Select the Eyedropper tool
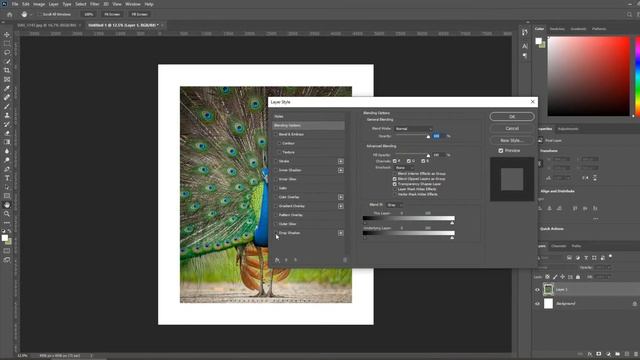The width and height of the screenshot is (640, 360). (x=7, y=89)
